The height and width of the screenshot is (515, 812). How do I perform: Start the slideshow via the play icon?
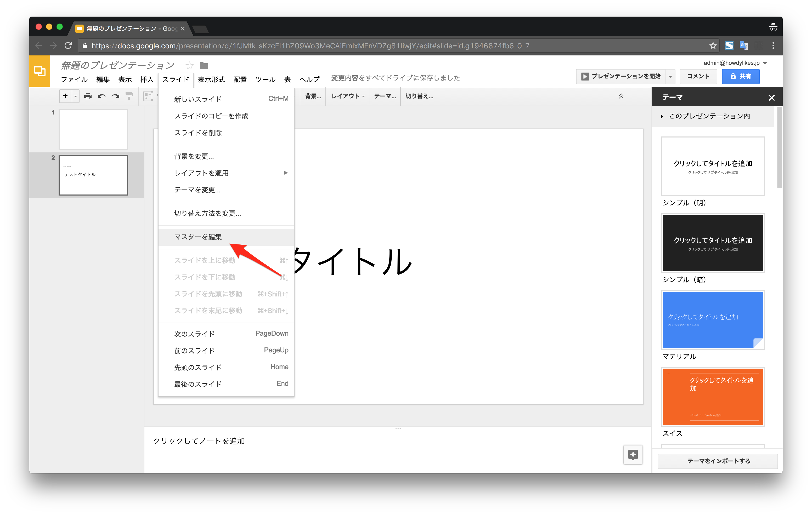point(585,76)
